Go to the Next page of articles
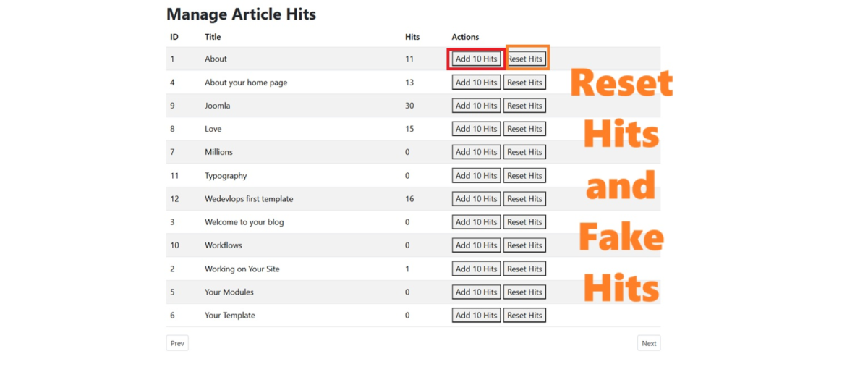Image resolution: width=868 pixels, height=380 pixels. tap(649, 343)
